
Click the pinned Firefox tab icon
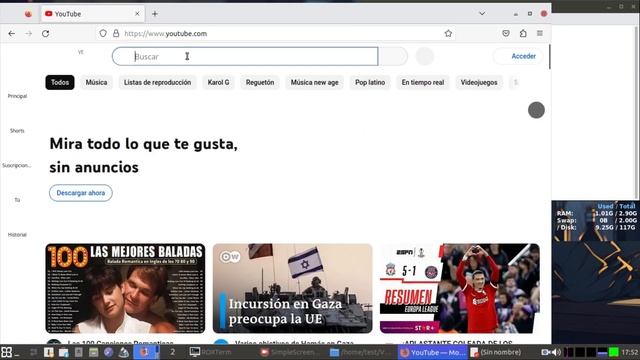[28, 14]
